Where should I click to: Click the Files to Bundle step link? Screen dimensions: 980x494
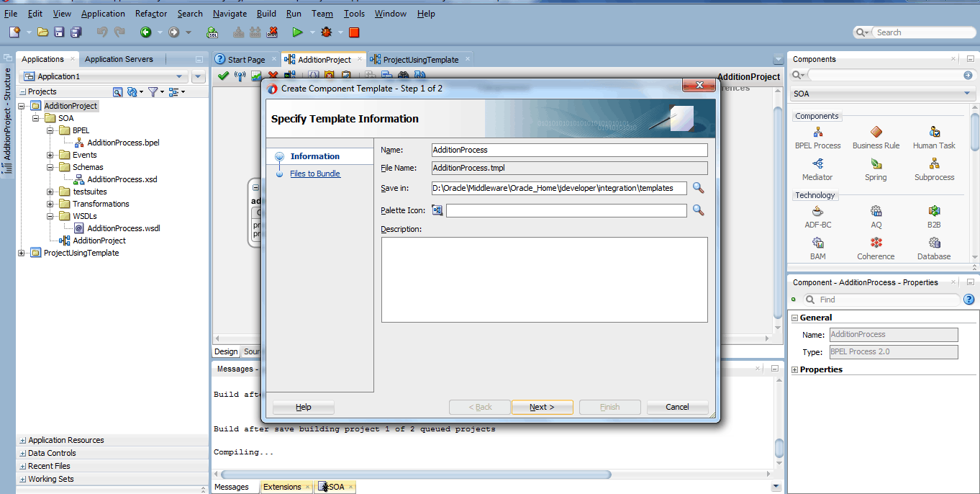(x=315, y=174)
